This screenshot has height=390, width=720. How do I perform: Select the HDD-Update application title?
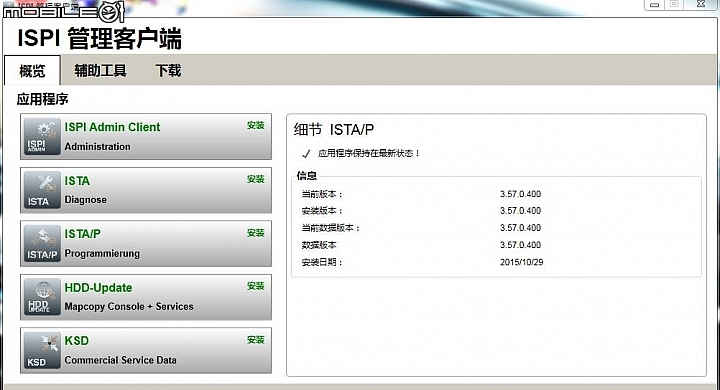[98, 288]
